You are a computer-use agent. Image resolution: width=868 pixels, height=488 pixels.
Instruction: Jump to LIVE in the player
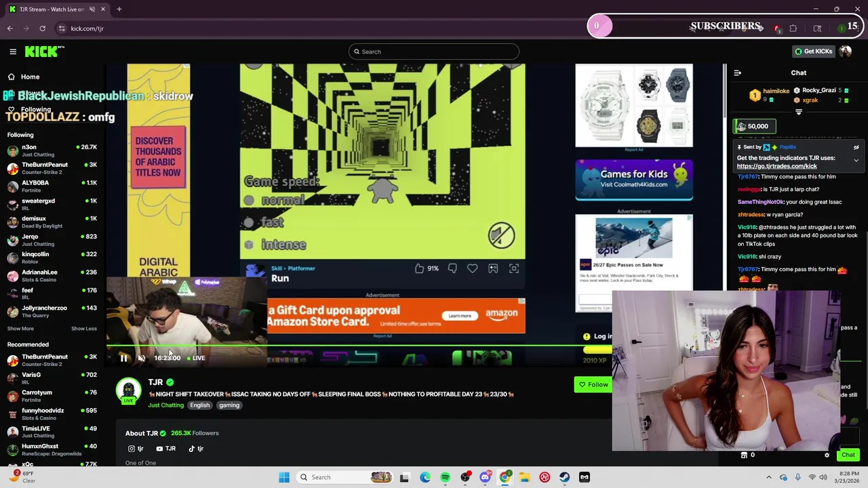pyautogui.click(x=196, y=358)
